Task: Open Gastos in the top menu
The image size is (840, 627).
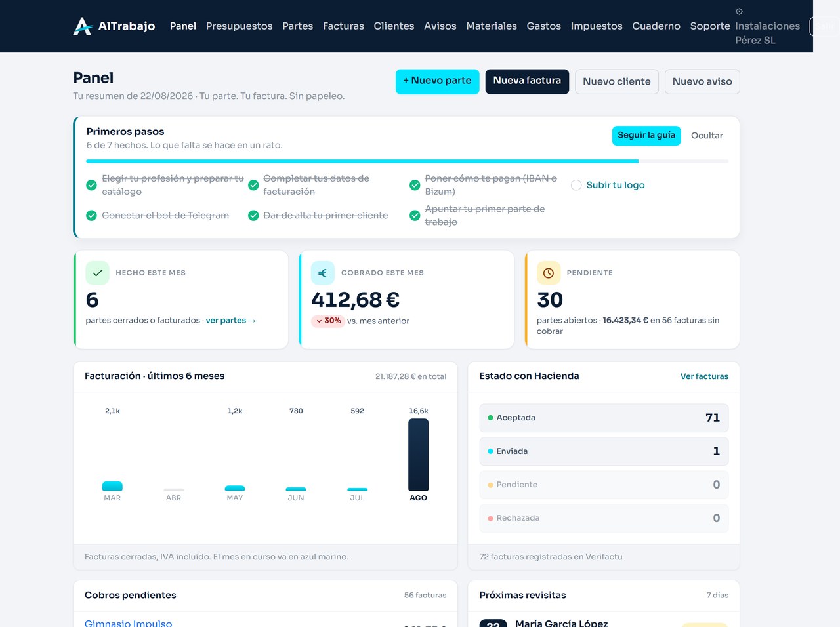Action: (544, 26)
